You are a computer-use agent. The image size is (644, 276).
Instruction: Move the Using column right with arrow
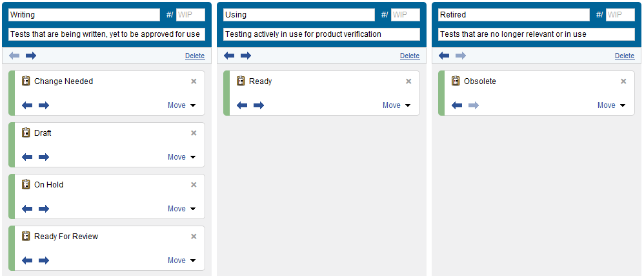[245, 56]
